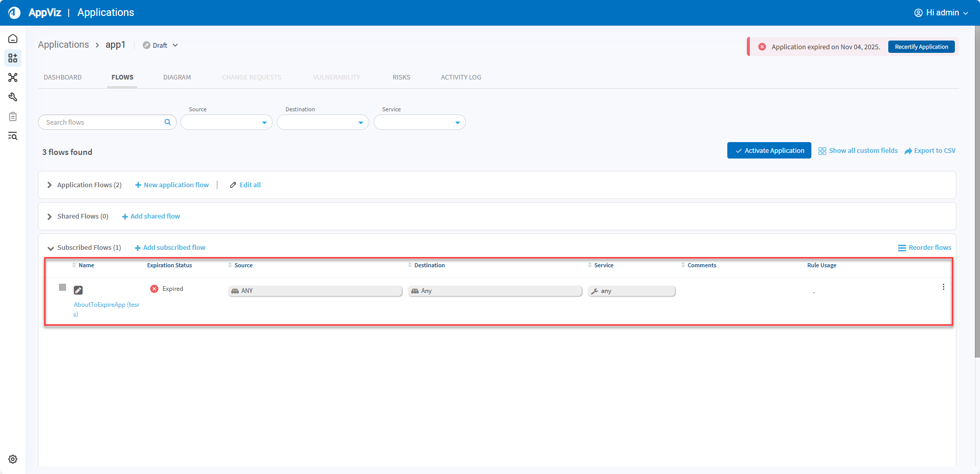The image size is (980, 474).
Task: Click the edit pencil icon for AboutToExpireApp flow
Action: [x=78, y=290]
